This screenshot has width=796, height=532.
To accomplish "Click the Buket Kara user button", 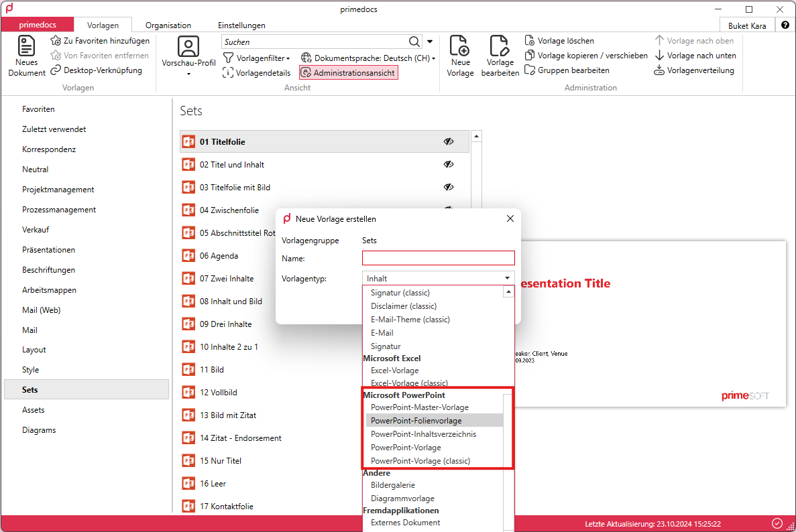I will (747, 25).
